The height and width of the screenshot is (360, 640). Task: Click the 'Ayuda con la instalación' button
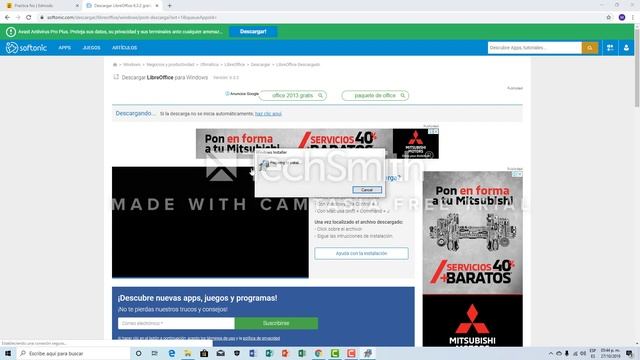pos(361,253)
